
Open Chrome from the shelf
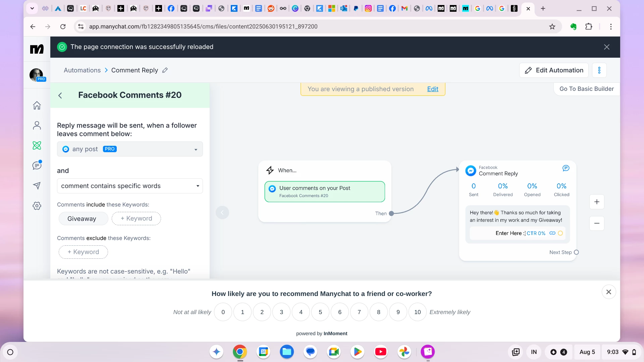pyautogui.click(x=240, y=352)
